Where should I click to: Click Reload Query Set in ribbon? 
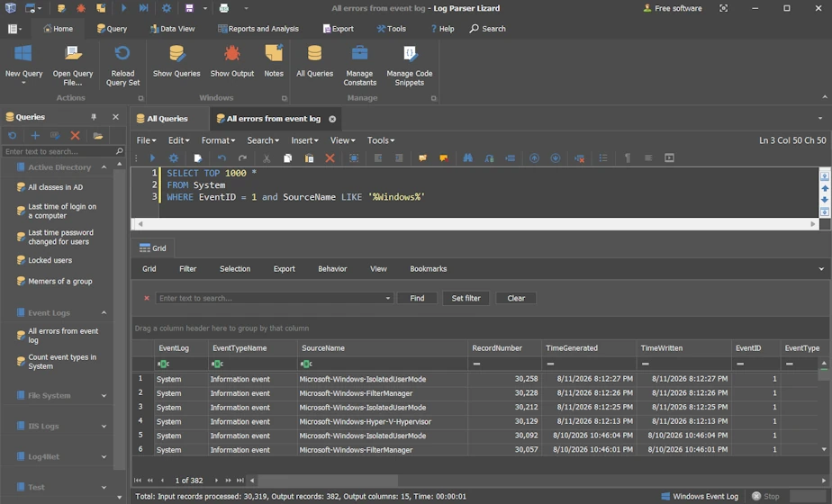tap(122, 66)
